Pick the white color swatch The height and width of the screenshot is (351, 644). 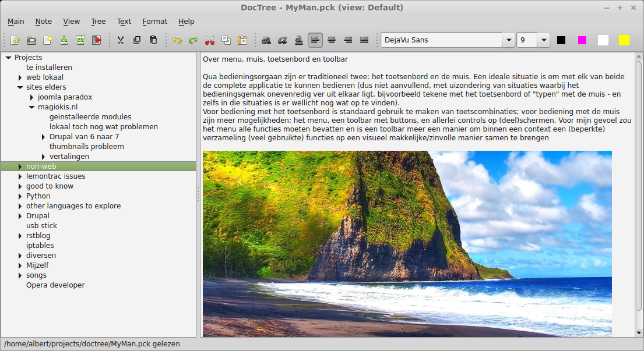pos(603,40)
